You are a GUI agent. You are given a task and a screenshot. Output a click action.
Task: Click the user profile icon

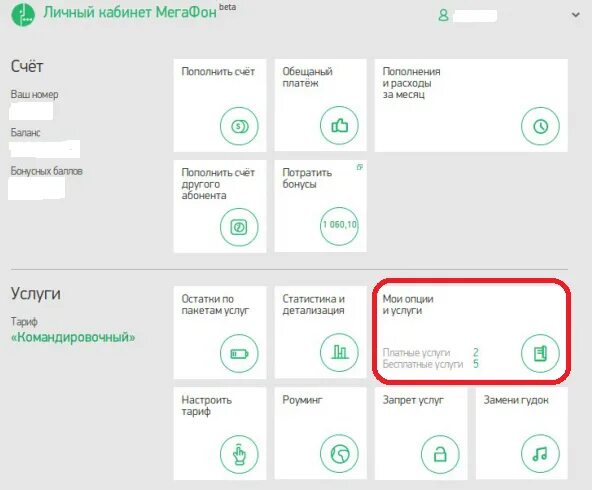click(443, 15)
